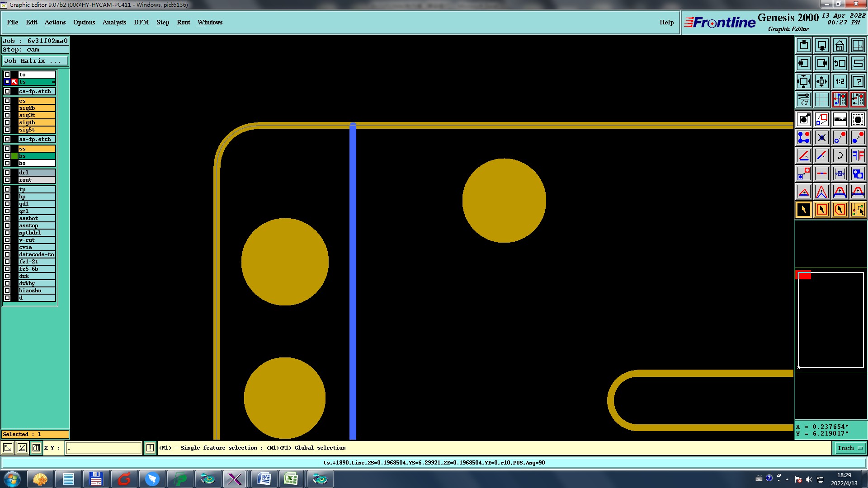Click the Help button

[x=666, y=22]
